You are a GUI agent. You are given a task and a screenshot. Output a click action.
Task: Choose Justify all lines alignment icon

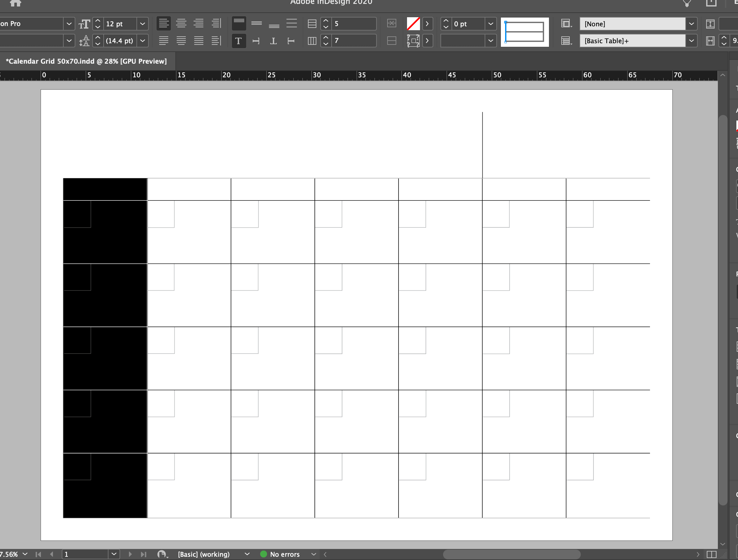(198, 41)
